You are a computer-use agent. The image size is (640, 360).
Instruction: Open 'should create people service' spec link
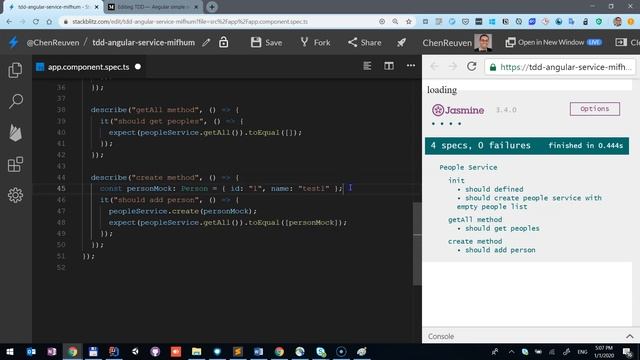(x=529, y=202)
